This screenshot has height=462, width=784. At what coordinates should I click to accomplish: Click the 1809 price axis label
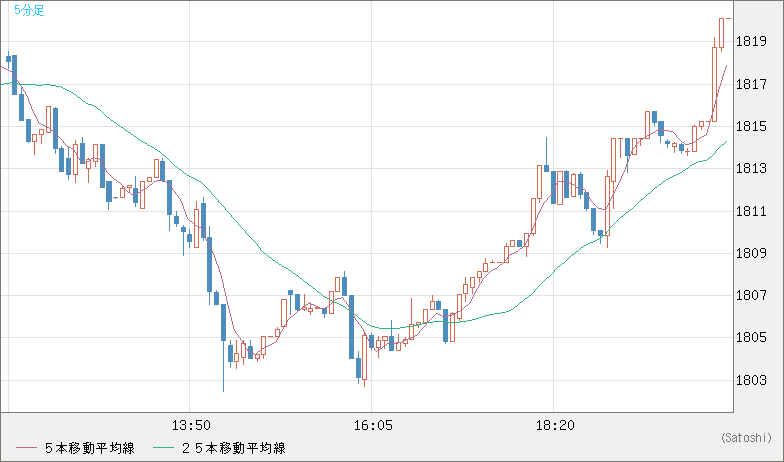click(752, 253)
